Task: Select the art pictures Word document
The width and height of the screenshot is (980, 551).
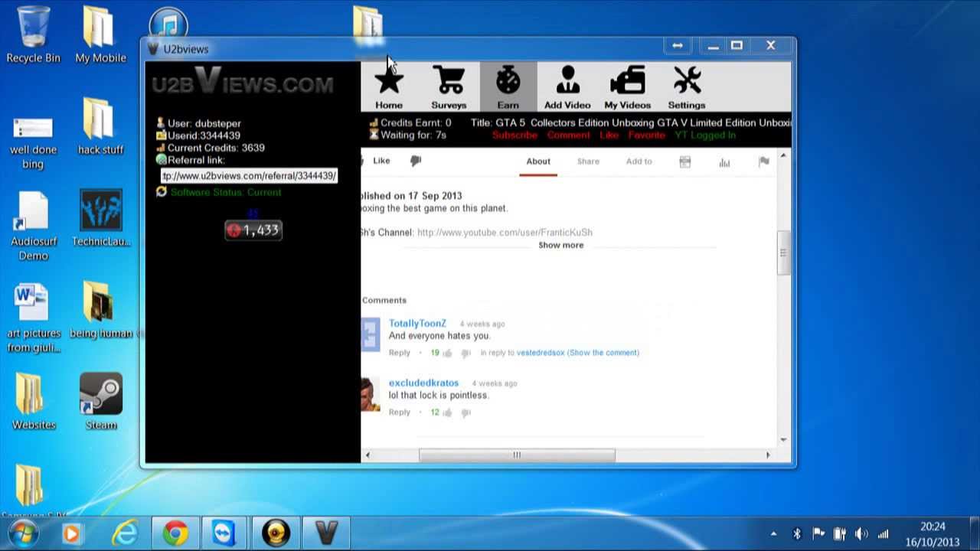Action: 34,318
